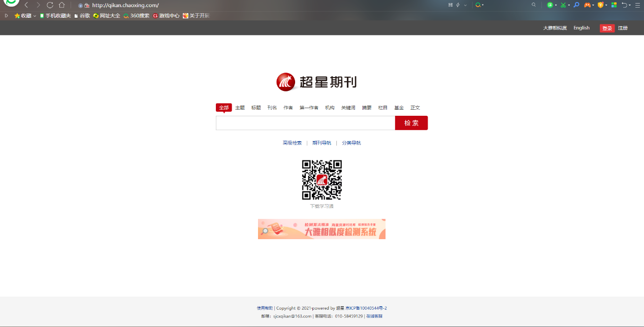Image resolution: width=644 pixels, height=327 pixels.
Task: Expand the screenshot tool dropdown arrow
Action: point(569,5)
